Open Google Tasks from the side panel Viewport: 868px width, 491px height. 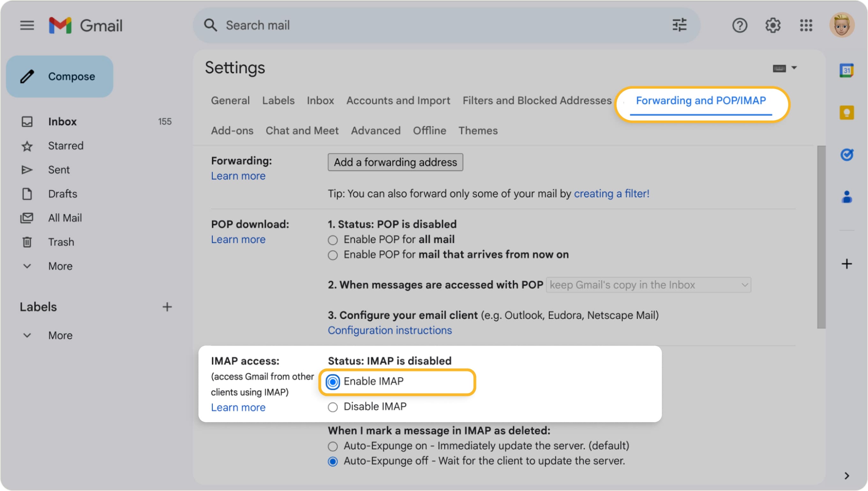tap(846, 155)
